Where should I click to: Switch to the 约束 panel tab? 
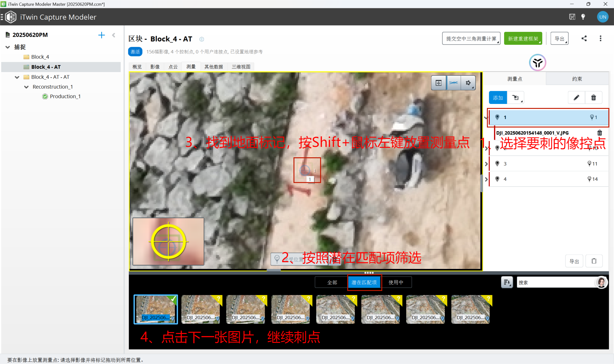577,79
